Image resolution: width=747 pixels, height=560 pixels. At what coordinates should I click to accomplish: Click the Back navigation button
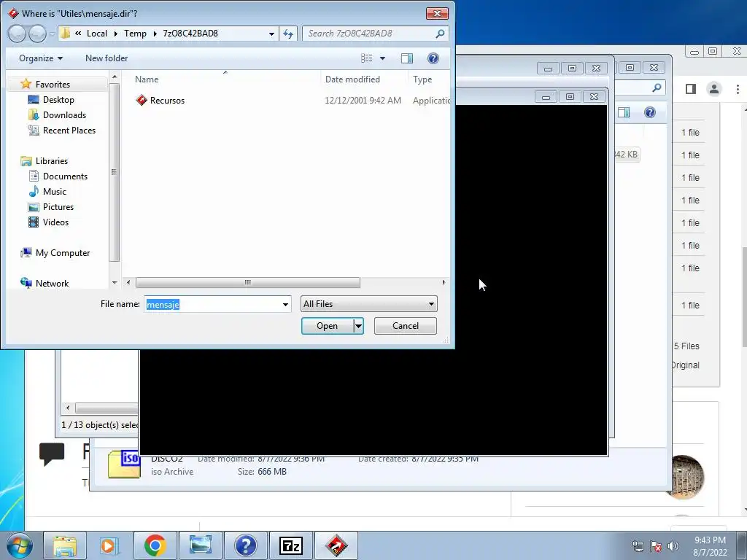[18, 34]
